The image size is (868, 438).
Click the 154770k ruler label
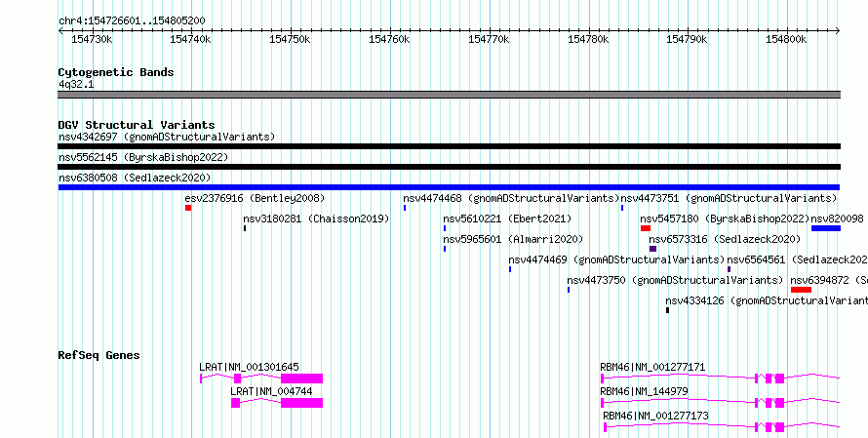pos(489,40)
